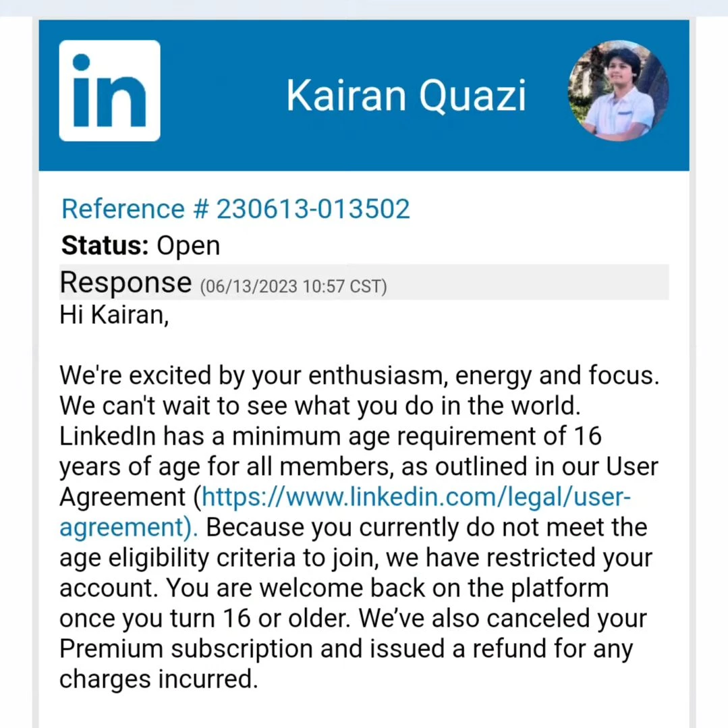The image size is (728, 728).
Task: Click the enthusiasm, energy and focus sentence
Action: click(x=360, y=376)
